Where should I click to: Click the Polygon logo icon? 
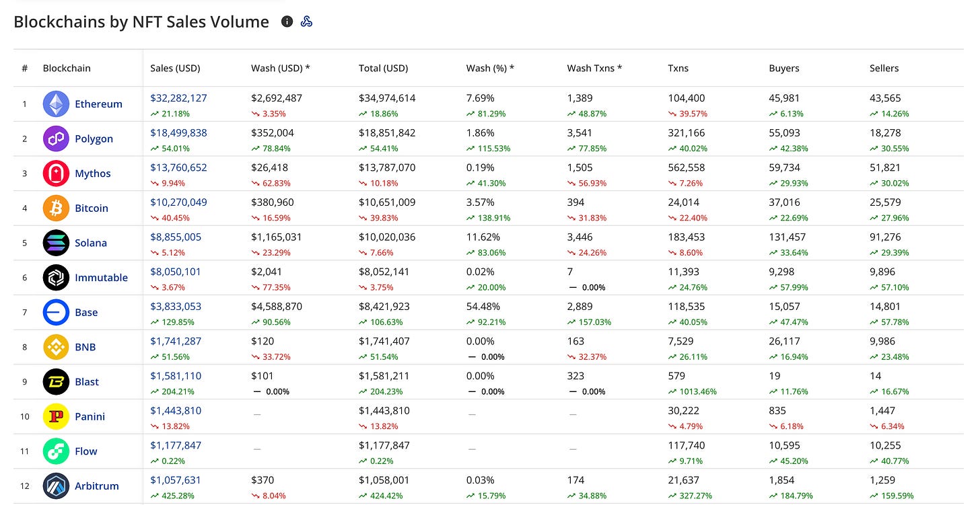click(x=56, y=139)
